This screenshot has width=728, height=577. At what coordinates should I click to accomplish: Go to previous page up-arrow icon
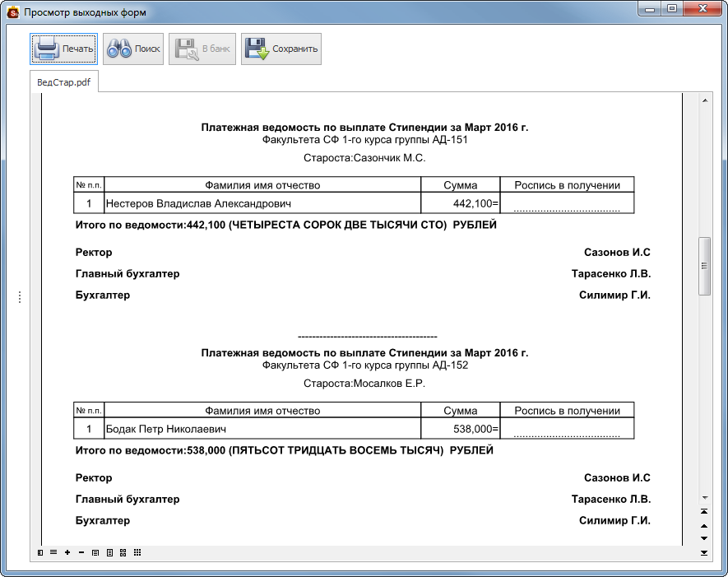coord(704,526)
